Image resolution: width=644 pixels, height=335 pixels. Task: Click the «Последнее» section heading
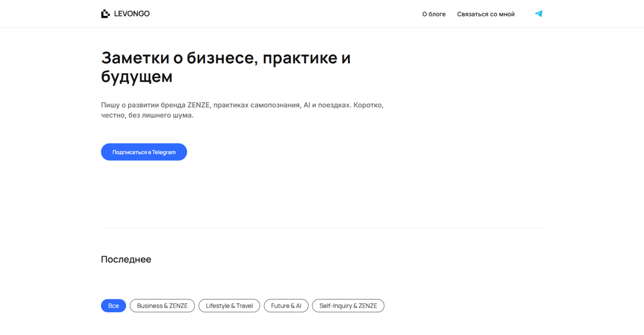point(126,259)
